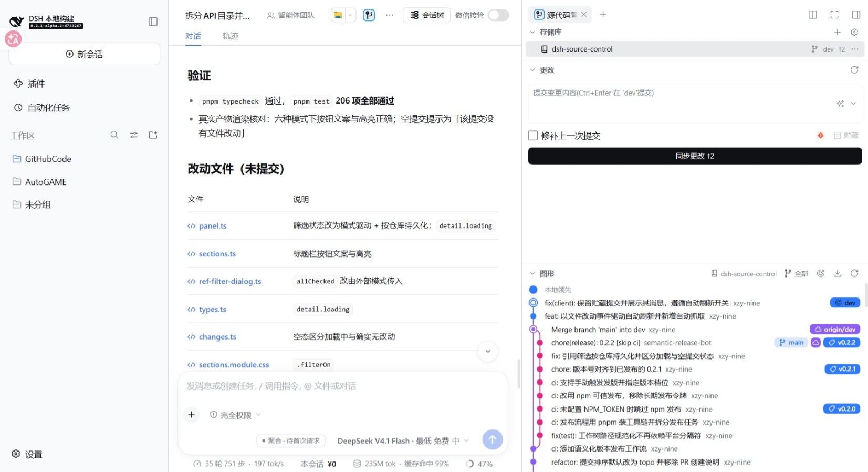Click the 同步更改 12 button
The width and height of the screenshot is (868, 472).
pos(695,156)
